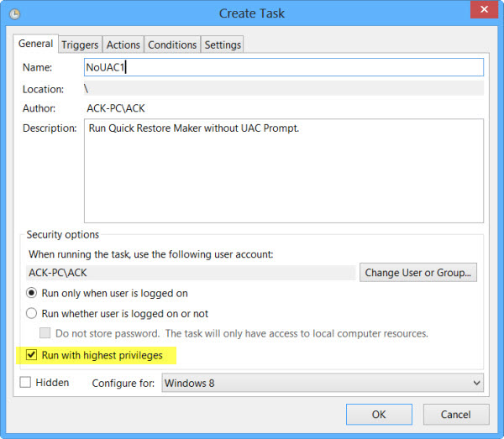This screenshot has width=504, height=439.
Task: Click the Cancel button
Action: (x=456, y=415)
